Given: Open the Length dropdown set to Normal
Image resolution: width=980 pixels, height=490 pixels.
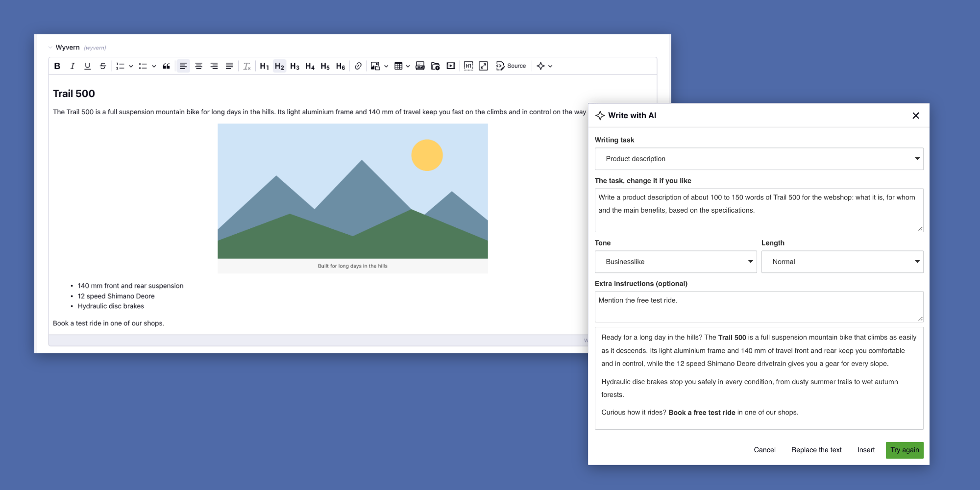Looking at the screenshot, I should [x=842, y=262].
